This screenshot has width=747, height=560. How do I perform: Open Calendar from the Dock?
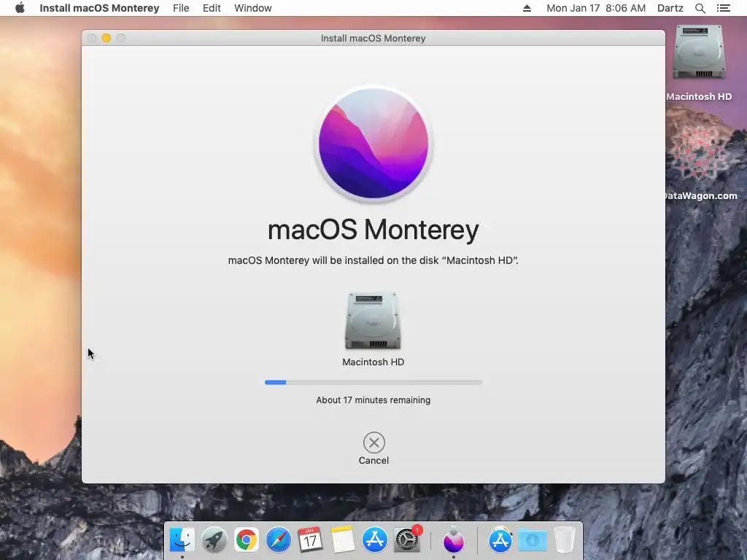click(310, 540)
